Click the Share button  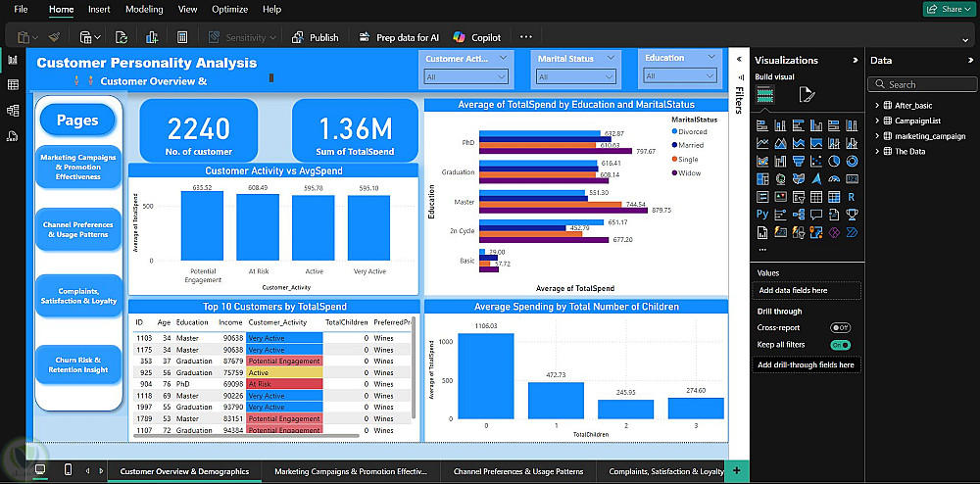[947, 9]
